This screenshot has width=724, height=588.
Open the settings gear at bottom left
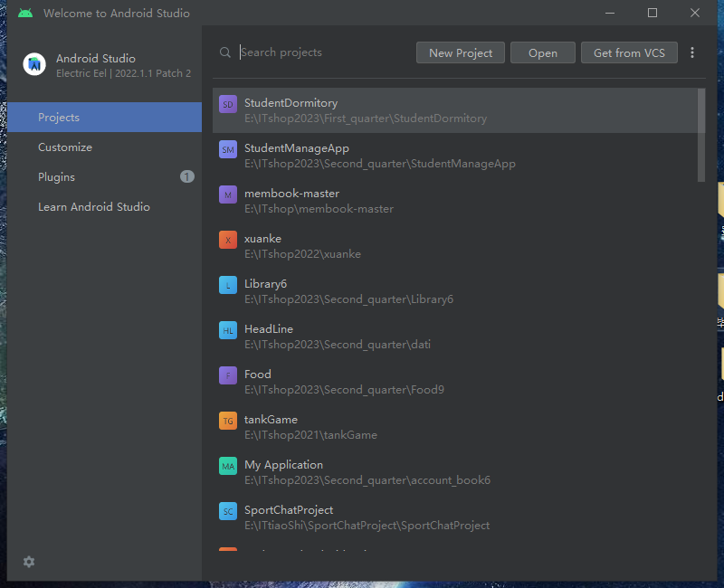[x=29, y=562]
